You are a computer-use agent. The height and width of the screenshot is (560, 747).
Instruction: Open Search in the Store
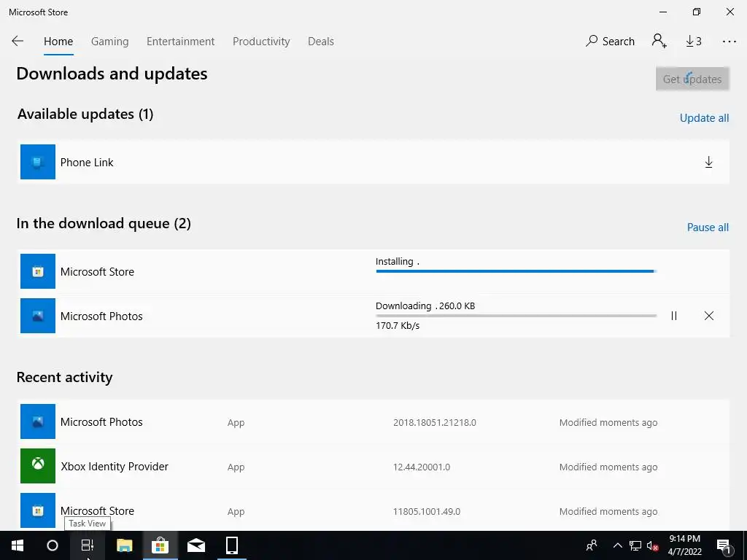(x=611, y=42)
